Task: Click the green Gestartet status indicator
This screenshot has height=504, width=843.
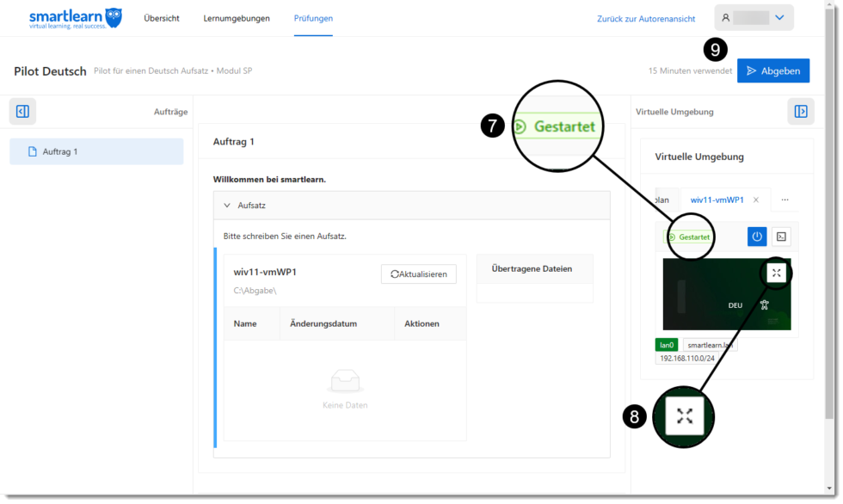Action: click(x=689, y=236)
